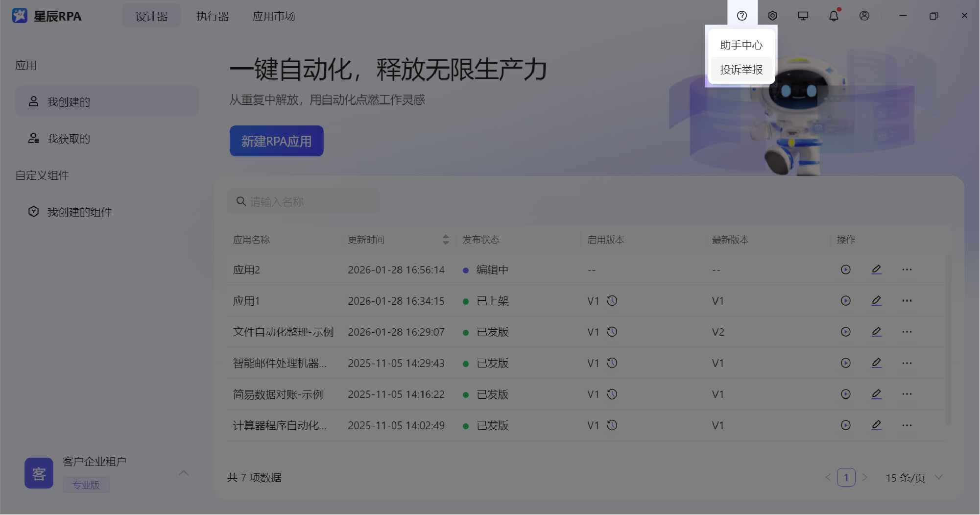The image size is (980, 515).
Task: Open more options for 简易数据对账-示例
Action: [907, 394]
